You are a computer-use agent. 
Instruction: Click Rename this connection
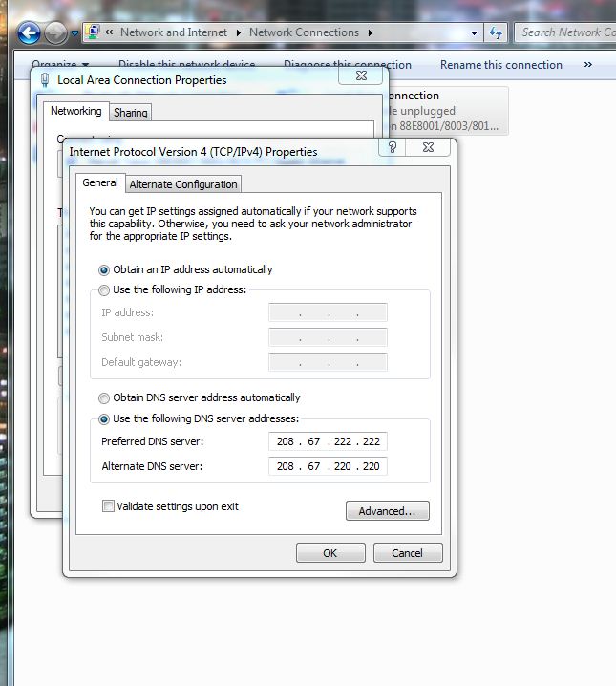pos(501,65)
